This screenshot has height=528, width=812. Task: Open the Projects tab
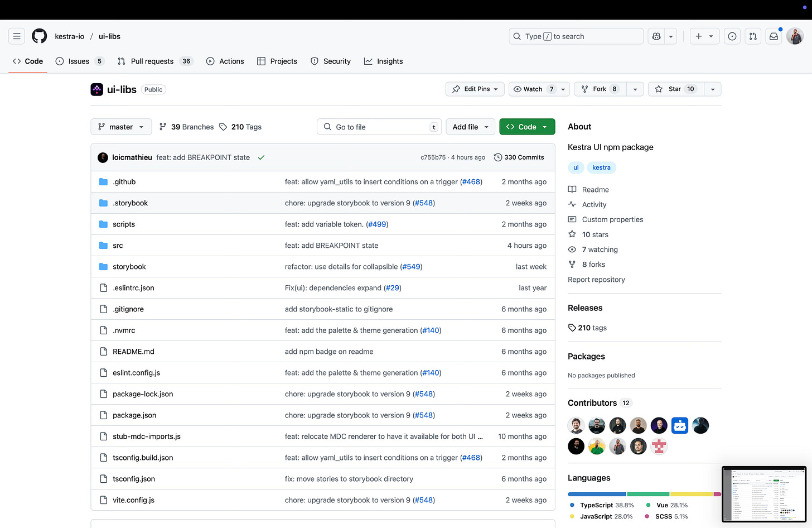277,61
